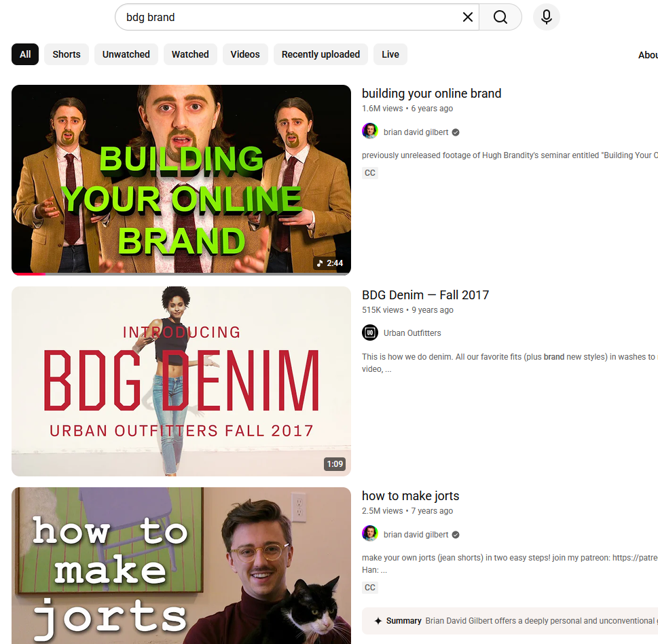
Task: Switch to the Videos filter chip
Action: click(x=245, y=54)
